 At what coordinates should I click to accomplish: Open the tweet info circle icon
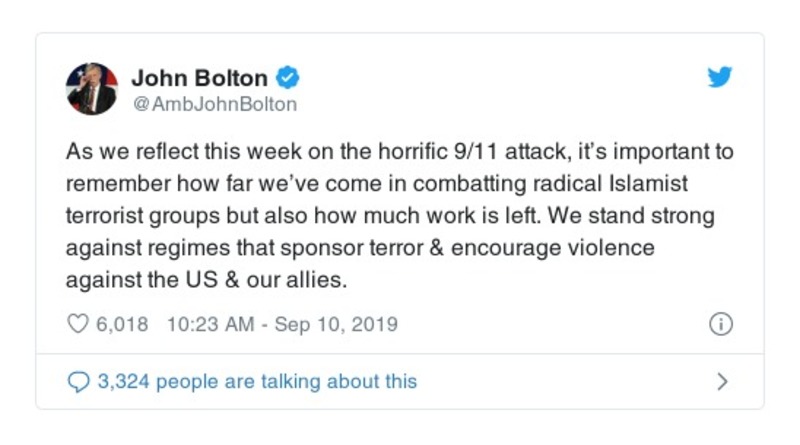(720, 324)
